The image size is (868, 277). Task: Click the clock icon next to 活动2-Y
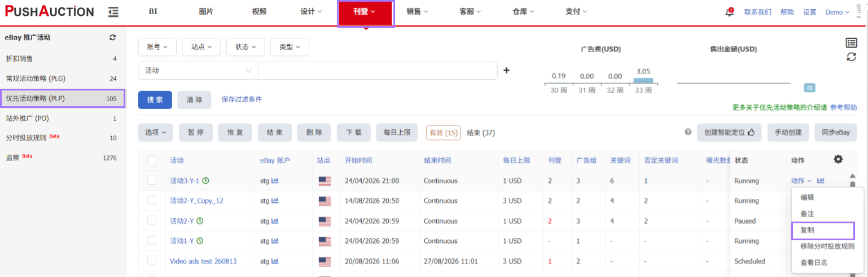200,221
